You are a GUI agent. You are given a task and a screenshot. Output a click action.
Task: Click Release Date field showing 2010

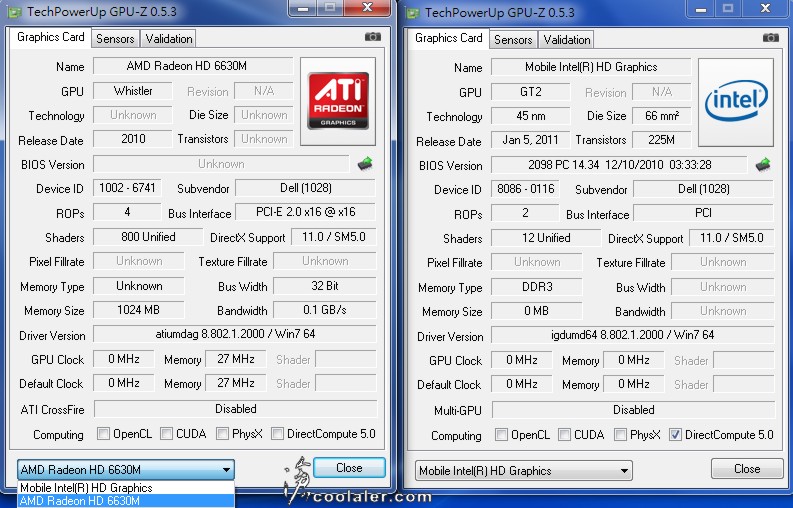133,139
